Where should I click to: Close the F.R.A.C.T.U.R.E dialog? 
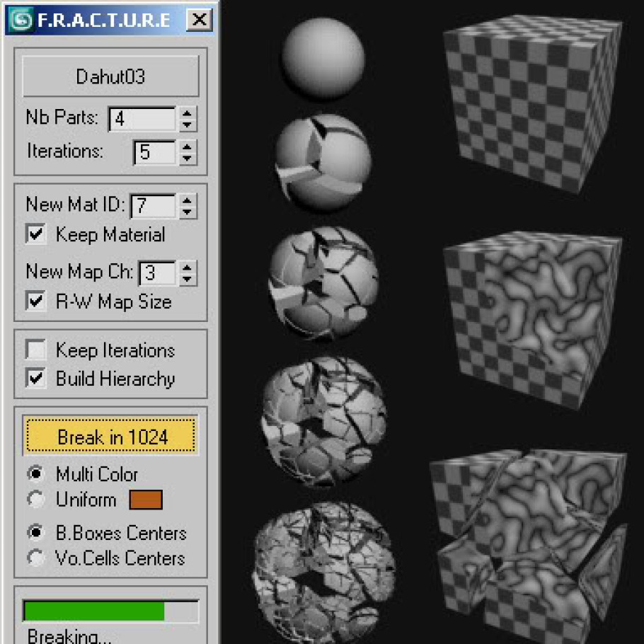tap(200, 19)
